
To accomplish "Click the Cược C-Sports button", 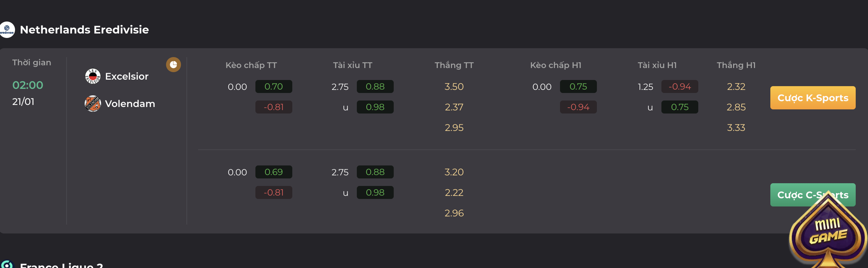I will pos(813,195).
